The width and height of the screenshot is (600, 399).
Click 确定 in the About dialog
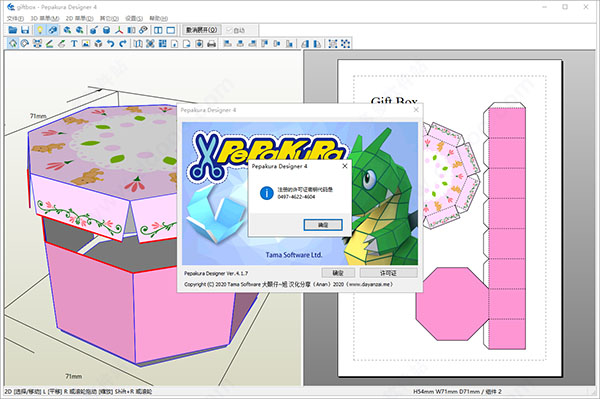coord(338,273)
